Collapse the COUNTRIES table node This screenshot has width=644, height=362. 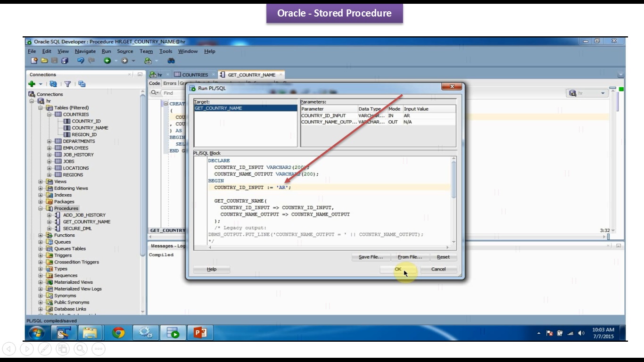coord(50,115)
